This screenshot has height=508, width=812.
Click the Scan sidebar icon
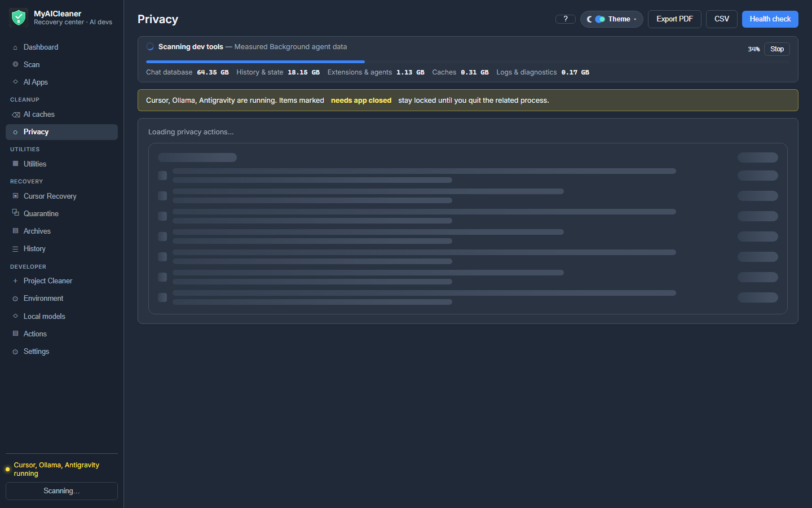(15, 64)
